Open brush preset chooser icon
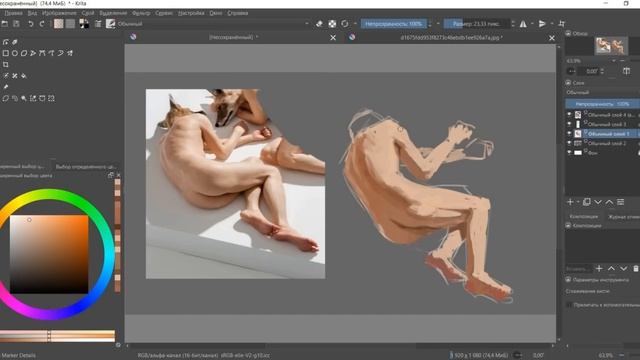Screen dimensions: 640x360 click(111, 24)
